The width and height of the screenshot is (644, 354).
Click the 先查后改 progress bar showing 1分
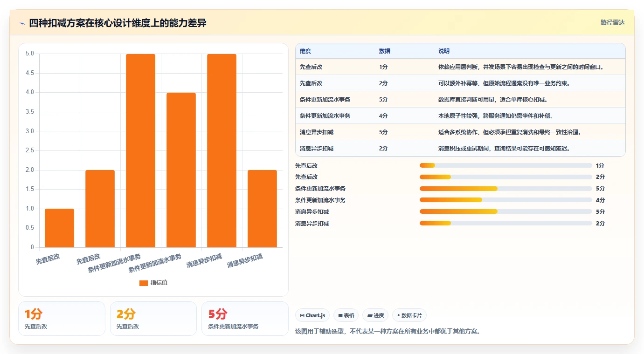(506, 165)
